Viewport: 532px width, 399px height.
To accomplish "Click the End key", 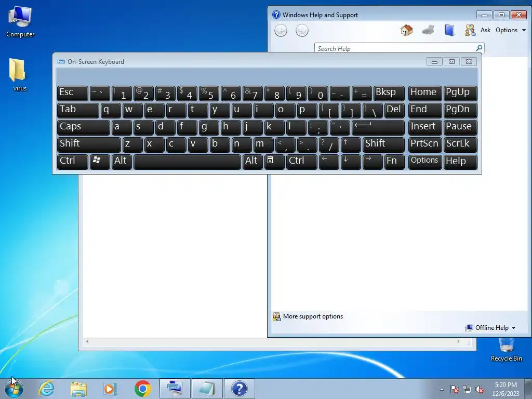I will click(425, 110).
